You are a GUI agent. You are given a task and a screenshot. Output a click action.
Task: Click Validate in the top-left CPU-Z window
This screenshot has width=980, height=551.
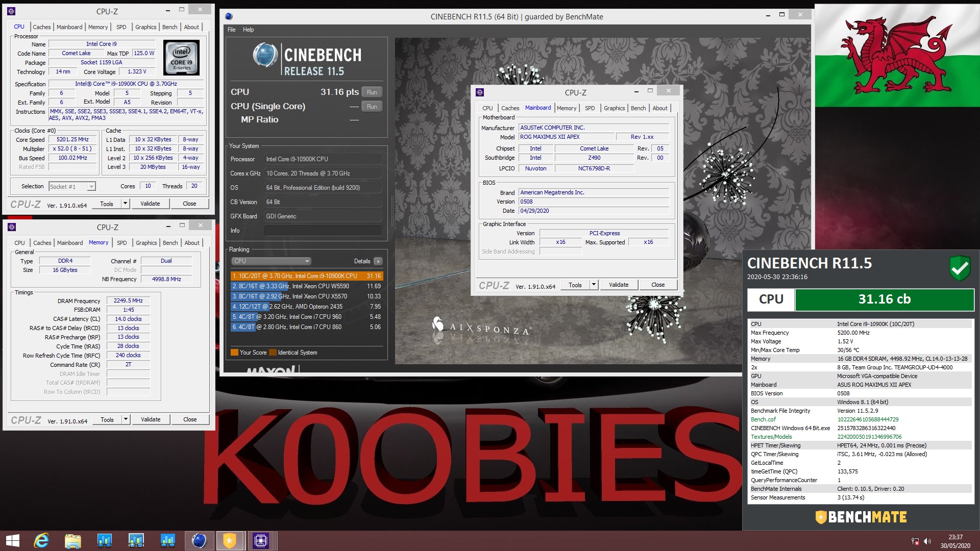coord(150,204)
